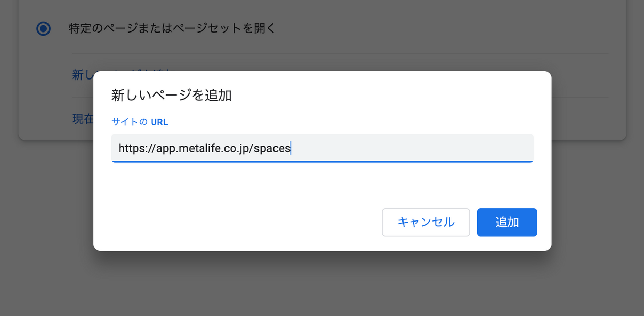Screen dimensions: 644x316
Task: Click the サイトの URL field label
Action: [x=140, y=122]
